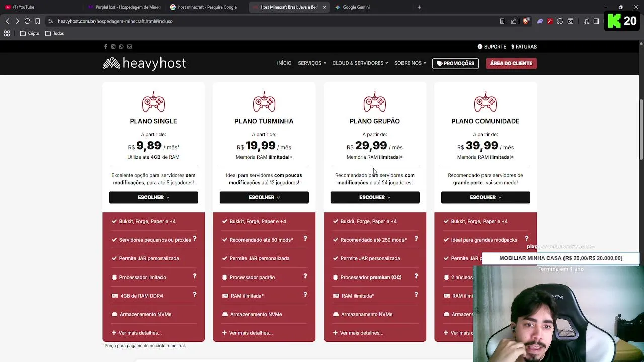644x362 pixels.
Task: Open the media control music note icon
Action: 586,21
